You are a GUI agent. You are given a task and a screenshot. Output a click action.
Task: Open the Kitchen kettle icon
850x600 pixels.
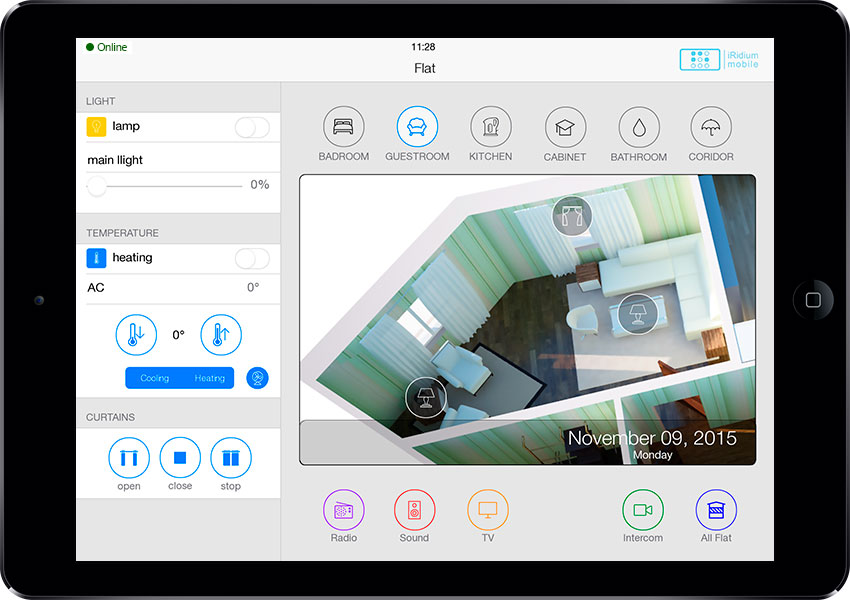coord(491,127)
